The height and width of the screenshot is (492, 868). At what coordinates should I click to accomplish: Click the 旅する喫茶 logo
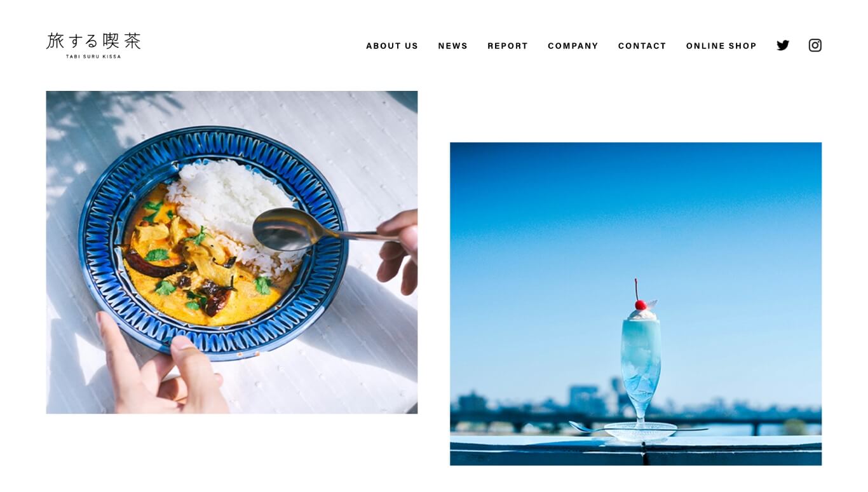(x=93, y=45)
